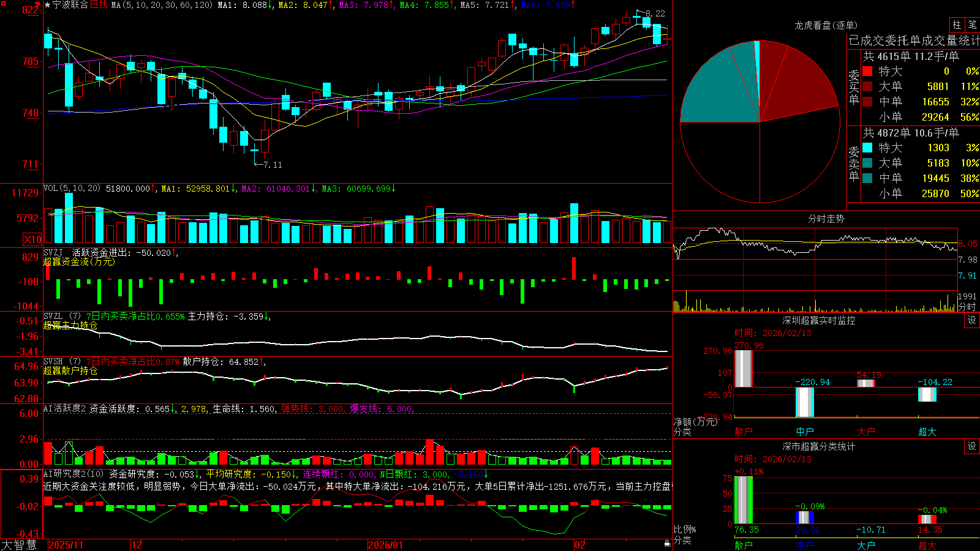Click the VOL(5,10,20) indicator label
The image size is (980, 551).
[x=72, y=189]
